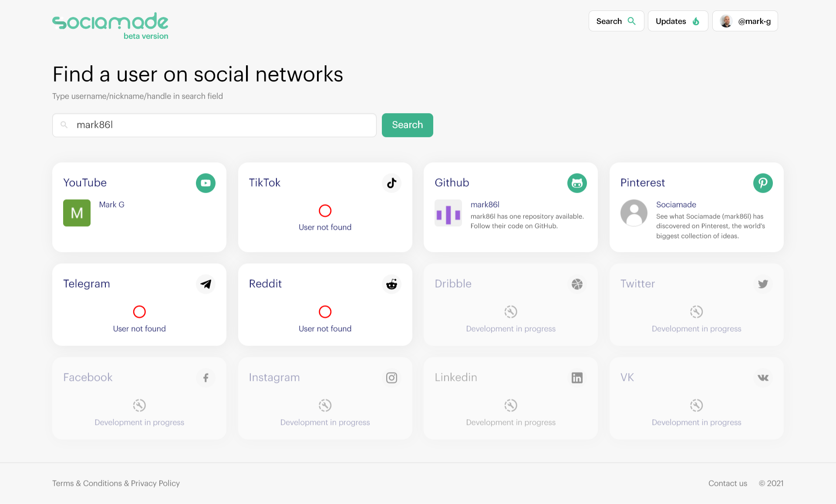Click the Reddit alien icon

pos(391,284)
